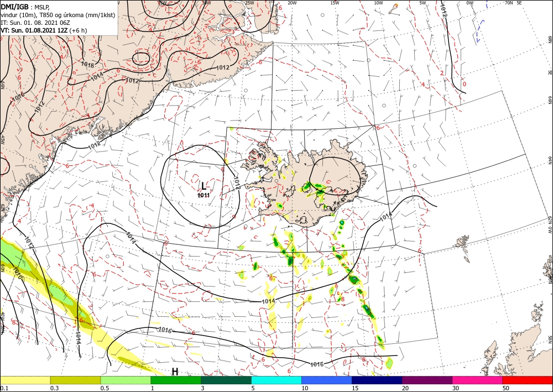Click the pink 30–50 legend segment
Viewport: 553px width, 392px height.
click(478, 380)
